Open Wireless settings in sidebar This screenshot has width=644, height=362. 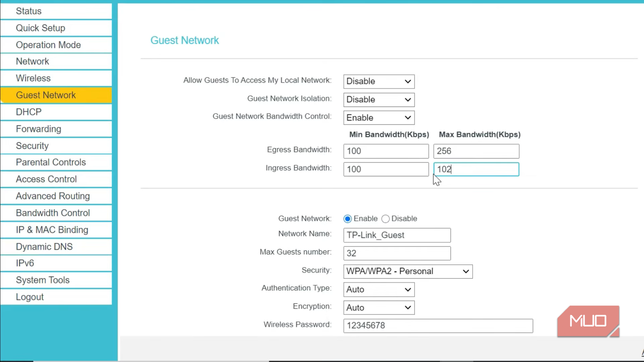click(x=56, y=78)
